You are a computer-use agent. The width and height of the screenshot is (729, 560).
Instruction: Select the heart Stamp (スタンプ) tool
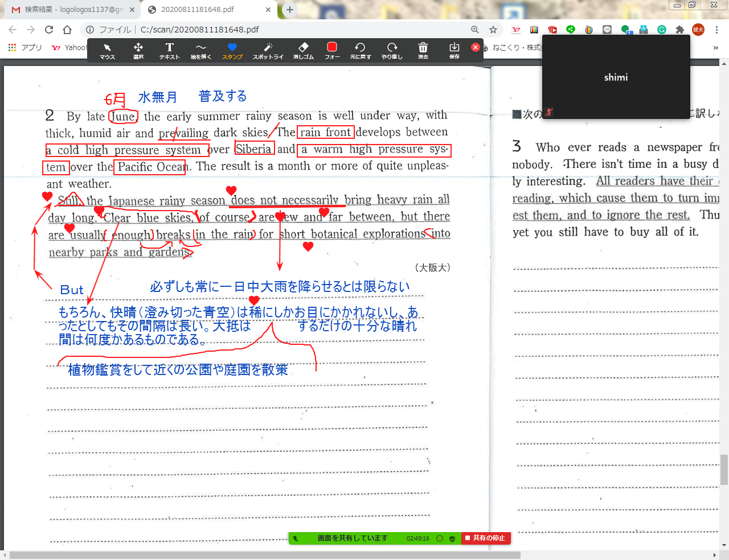pyautogui.click(x=232, y=50)
